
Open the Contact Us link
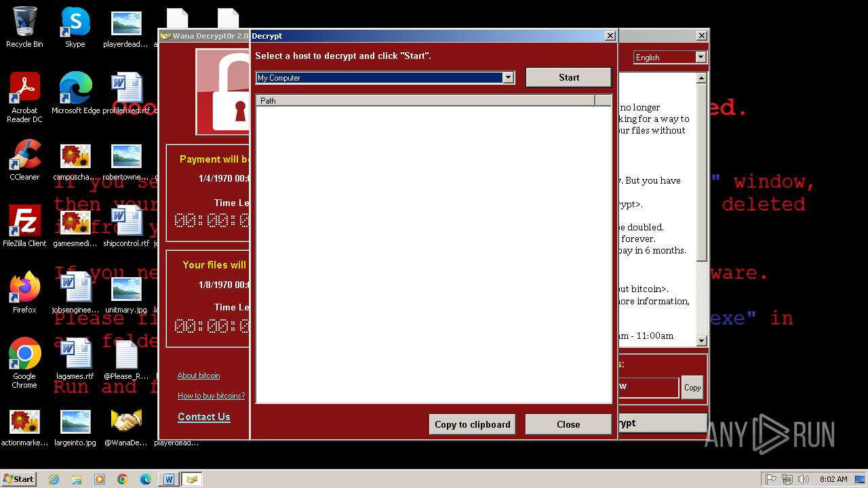[x=204, y=417]
